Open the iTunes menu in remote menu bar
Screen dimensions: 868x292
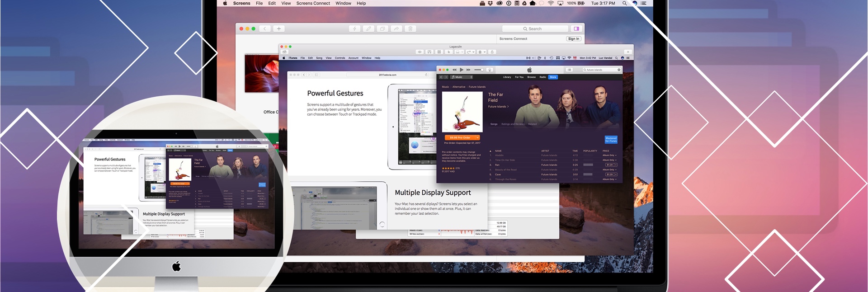tap(293, 58)
